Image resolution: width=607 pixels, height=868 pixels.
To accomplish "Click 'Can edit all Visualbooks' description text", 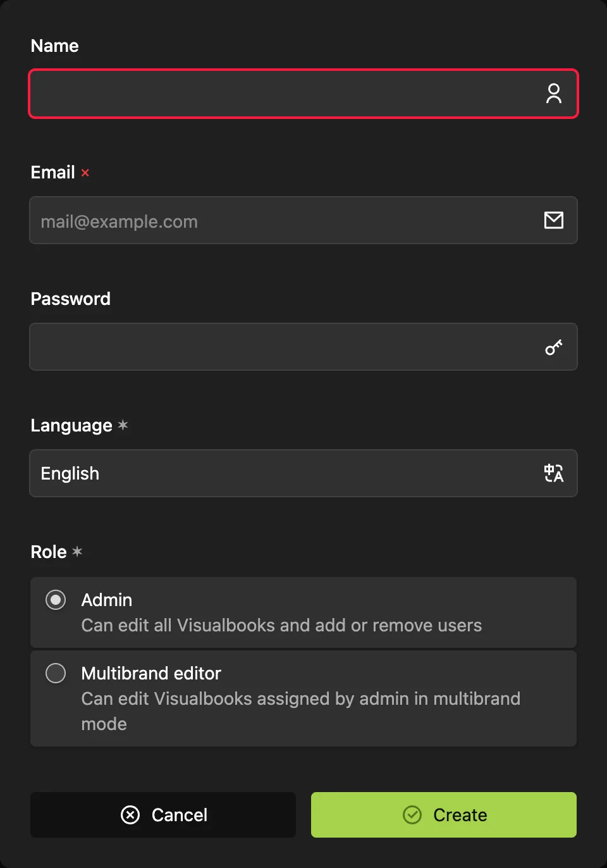I will click(x=281, y=625).
